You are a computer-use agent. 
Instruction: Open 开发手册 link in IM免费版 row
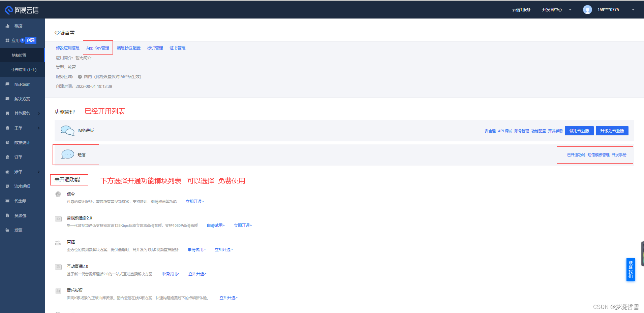click(x=555, y=131)
